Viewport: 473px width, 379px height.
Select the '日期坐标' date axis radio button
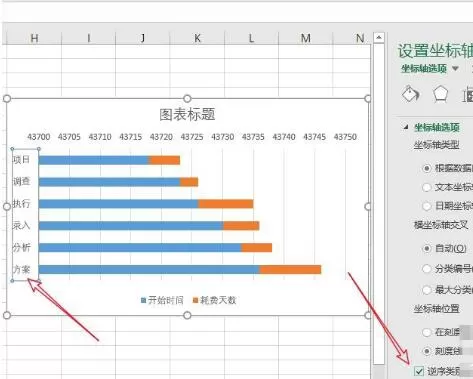click(x=427, y=206)
